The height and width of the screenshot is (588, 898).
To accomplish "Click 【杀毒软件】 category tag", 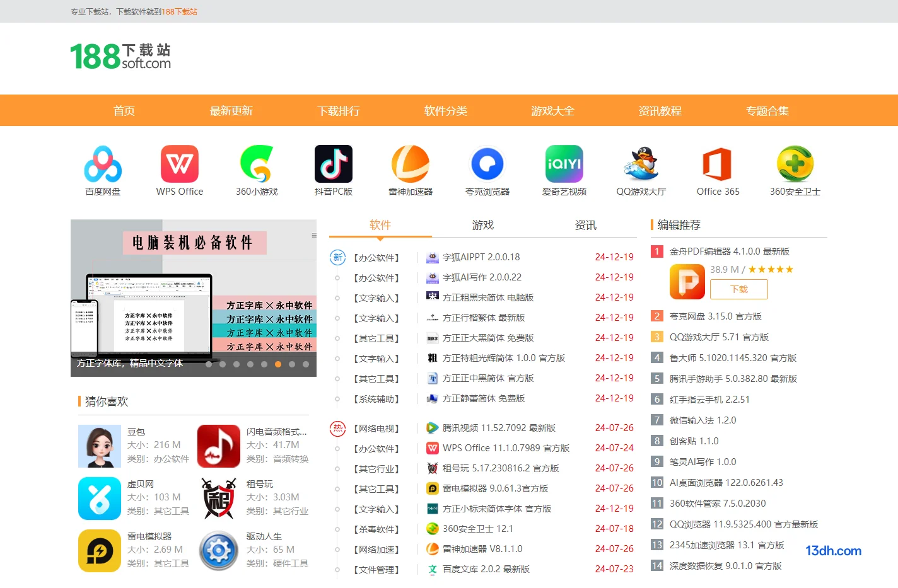I will 376,529.
